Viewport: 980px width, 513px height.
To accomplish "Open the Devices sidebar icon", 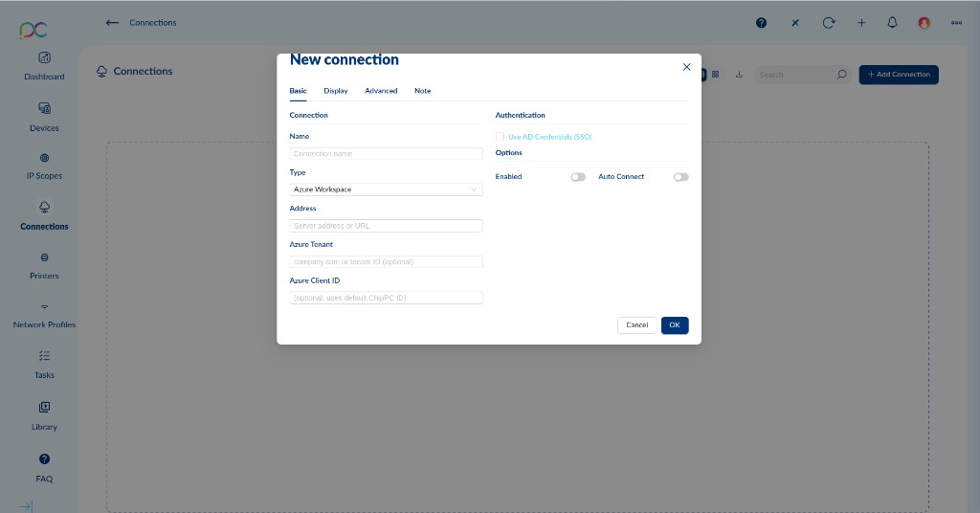I will click(x=44, y=108).
